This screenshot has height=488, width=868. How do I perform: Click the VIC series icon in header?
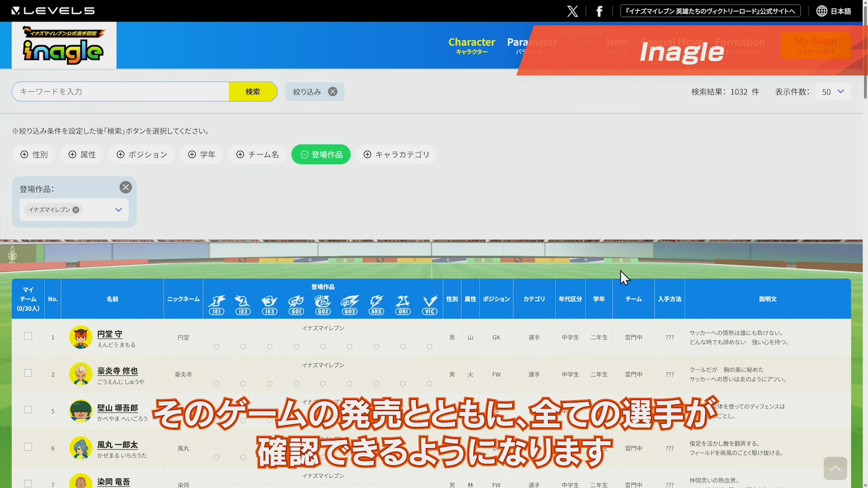point(429,305)
